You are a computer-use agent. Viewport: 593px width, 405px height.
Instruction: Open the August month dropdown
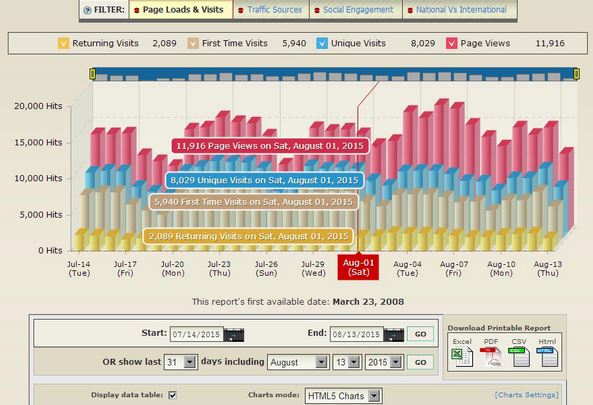tap(298, 362)
